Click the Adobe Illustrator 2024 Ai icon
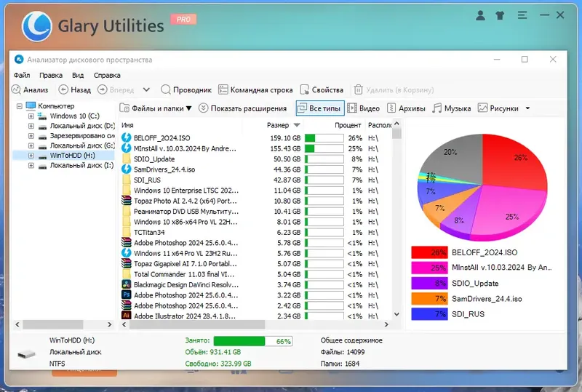Viewport: 582px width, 392px height. 127,316
